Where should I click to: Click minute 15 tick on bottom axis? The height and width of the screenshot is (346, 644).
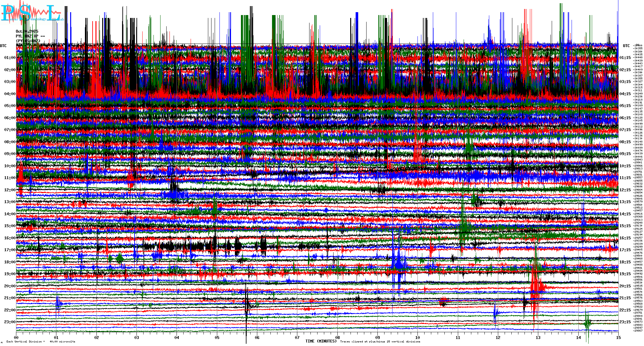[618, 337]
